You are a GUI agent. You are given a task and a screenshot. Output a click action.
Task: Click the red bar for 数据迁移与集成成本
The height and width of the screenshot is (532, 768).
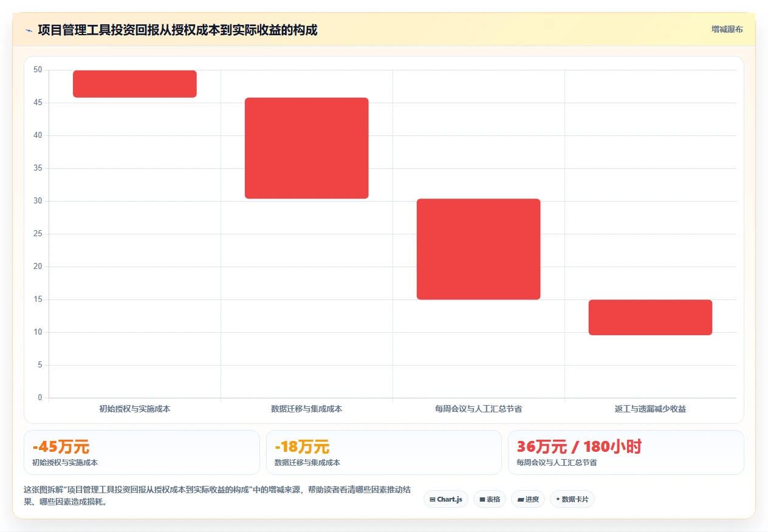(307, 148)
